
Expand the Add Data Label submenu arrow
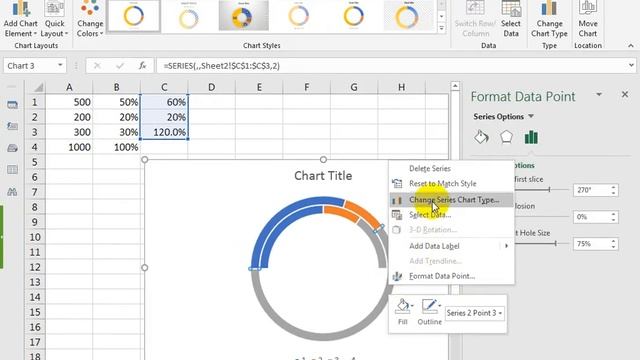pyautogui.click(x=506, y=246)
